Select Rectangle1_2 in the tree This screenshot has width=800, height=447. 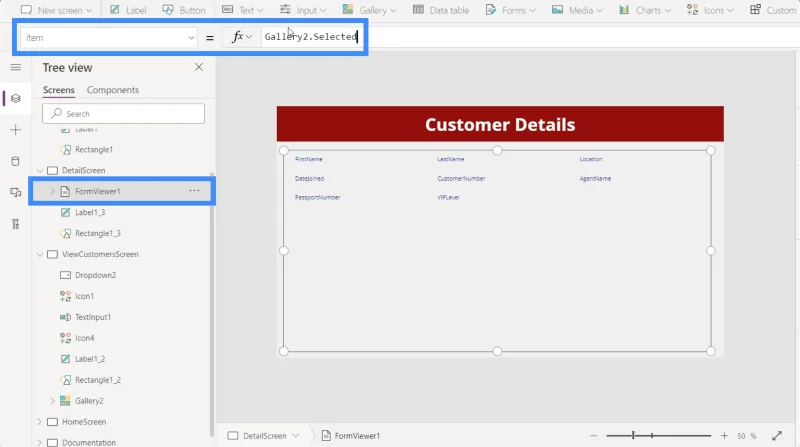98,380
